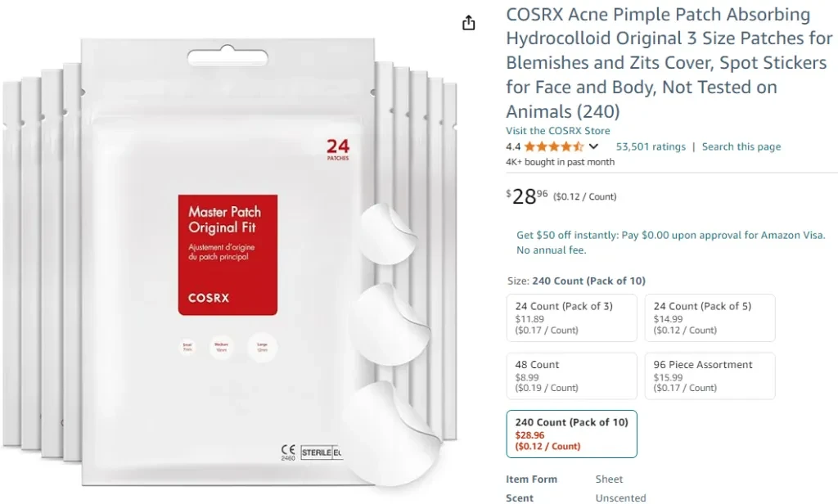The width and height of the screenshot is (838, 504).
Task: Click the CE certification mark on package
Action: [288, 452]
